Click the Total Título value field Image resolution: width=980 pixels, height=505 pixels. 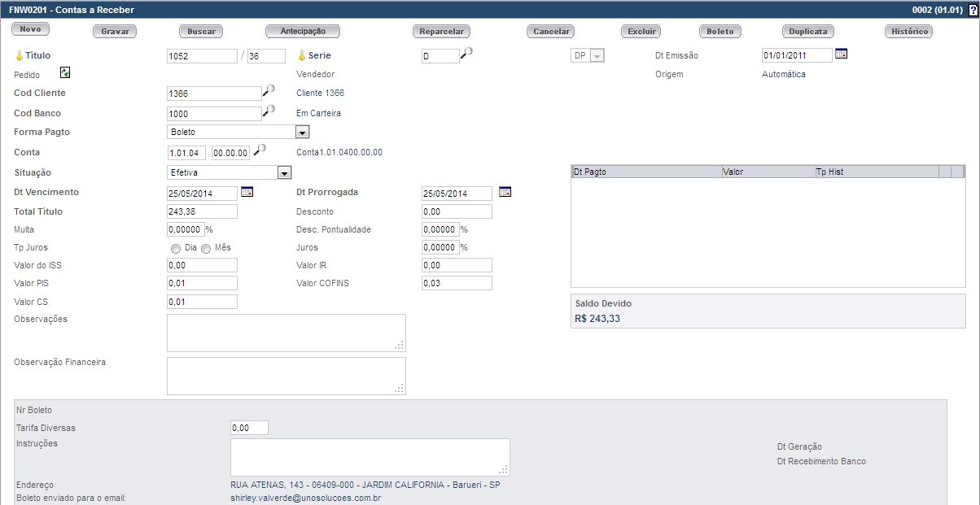[x=202, y=211]
